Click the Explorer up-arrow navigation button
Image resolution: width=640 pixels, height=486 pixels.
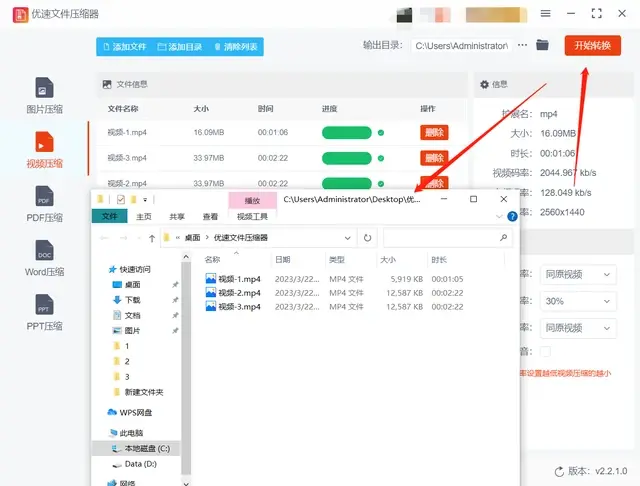click(x=152, y=238)
